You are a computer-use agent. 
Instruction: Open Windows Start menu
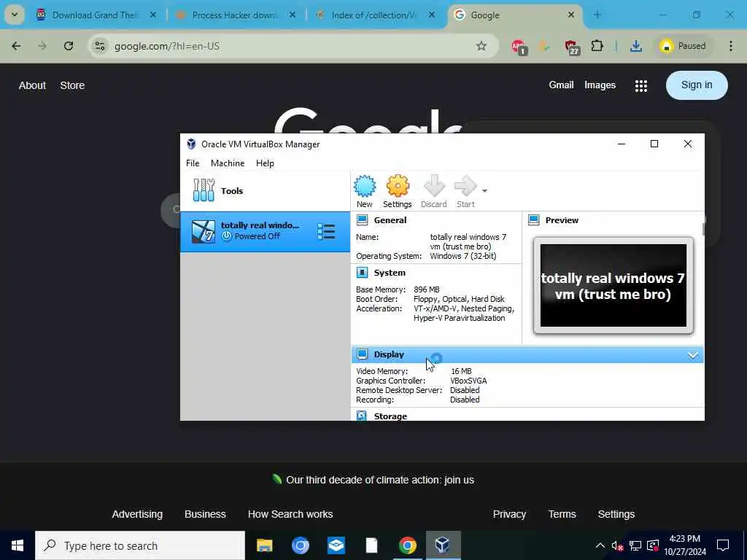click(x=18, y=545)
